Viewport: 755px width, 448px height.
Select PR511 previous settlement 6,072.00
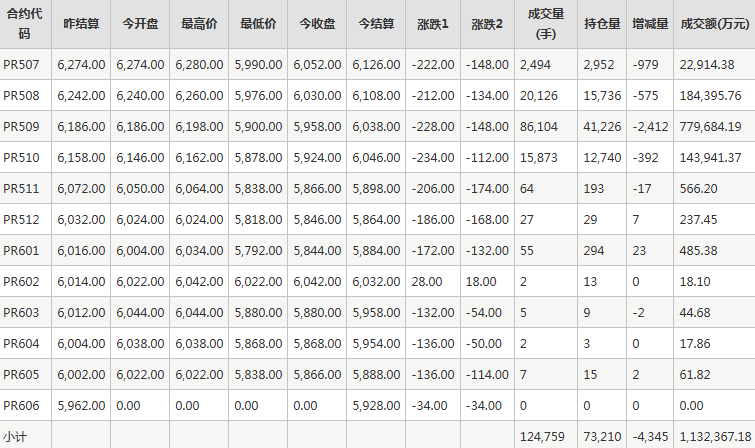coord(81,188)
